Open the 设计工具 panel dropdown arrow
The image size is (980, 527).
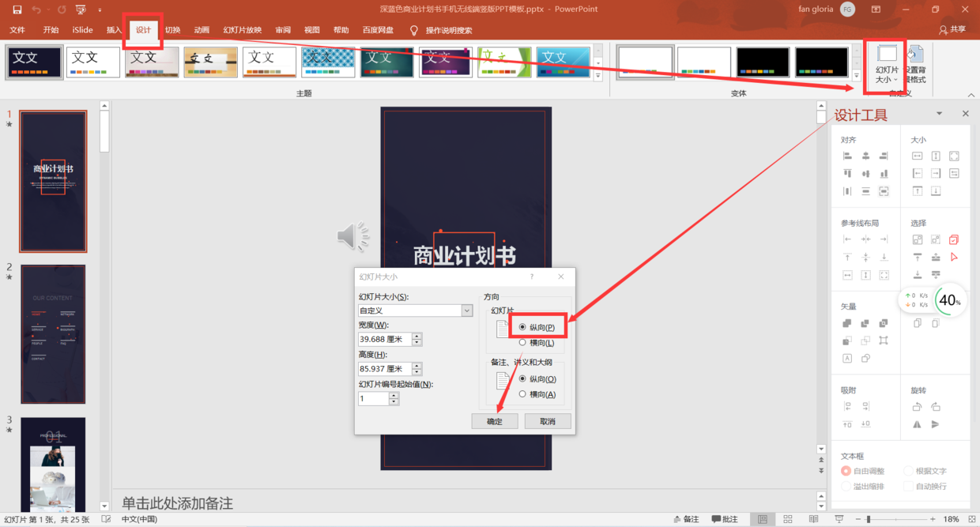click(939, 114)
